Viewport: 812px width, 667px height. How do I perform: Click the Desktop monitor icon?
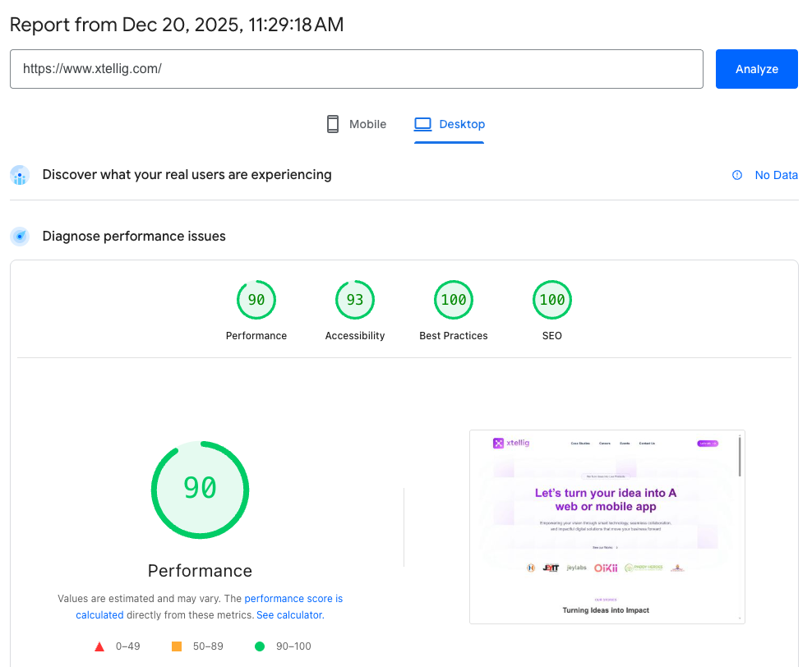pos(422,123)
